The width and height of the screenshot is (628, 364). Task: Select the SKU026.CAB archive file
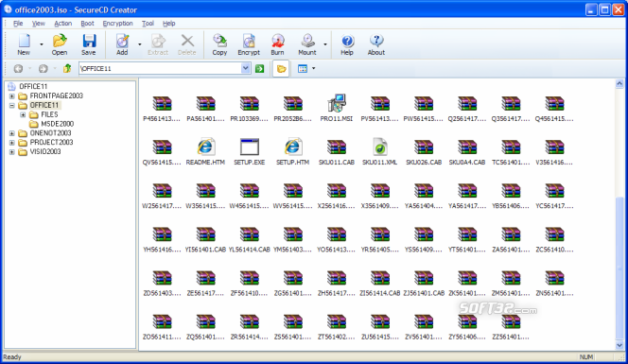tap(424, 151)
